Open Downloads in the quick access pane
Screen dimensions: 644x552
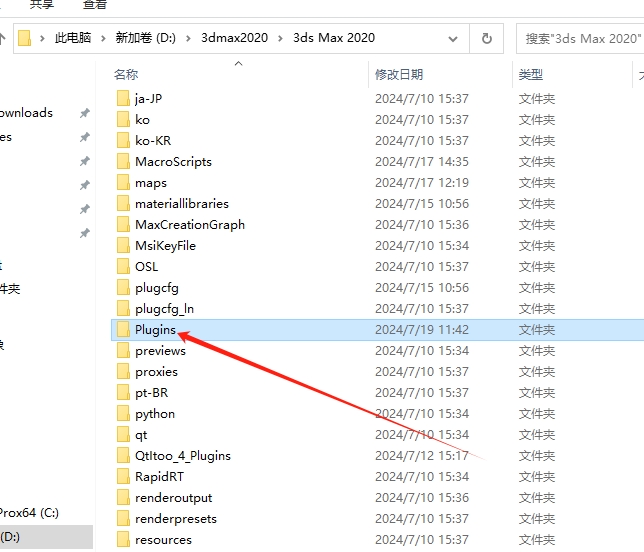coord(26,113)
